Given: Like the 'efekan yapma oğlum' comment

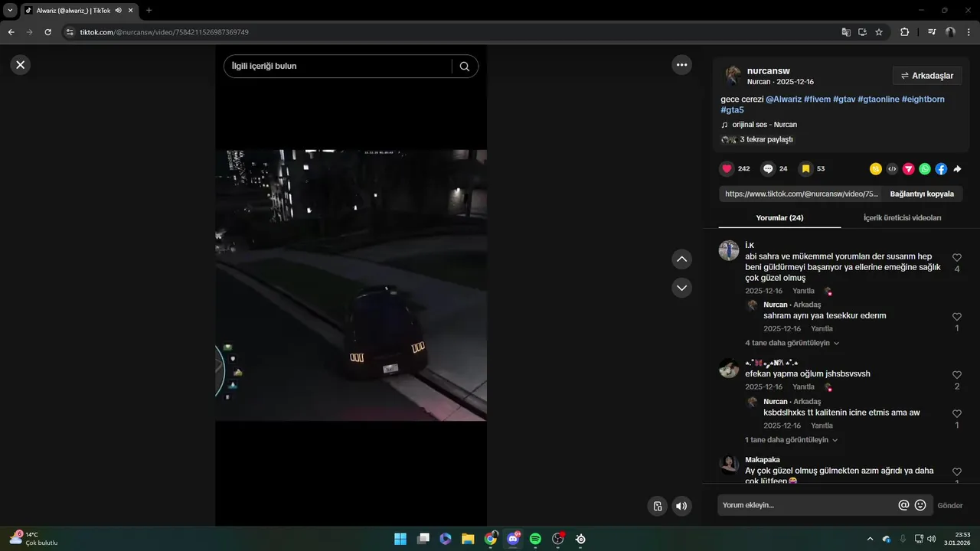Looking at the screenshot, I should coord(957,375).
